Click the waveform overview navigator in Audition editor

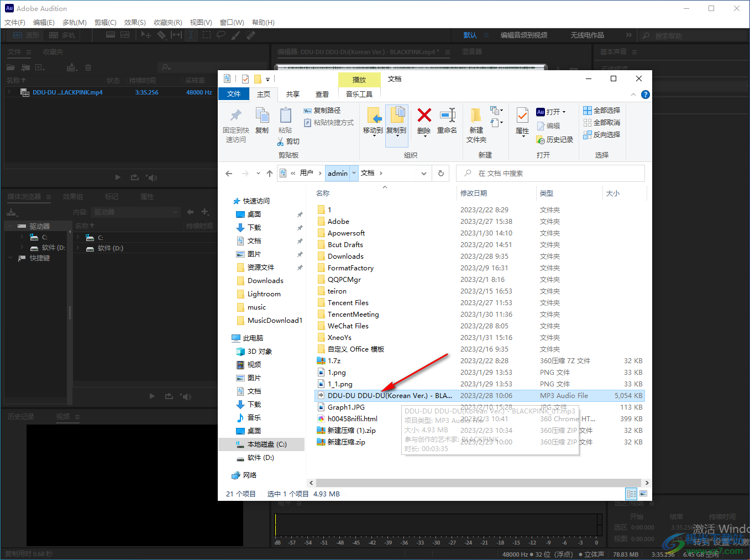tap(411, 67)
